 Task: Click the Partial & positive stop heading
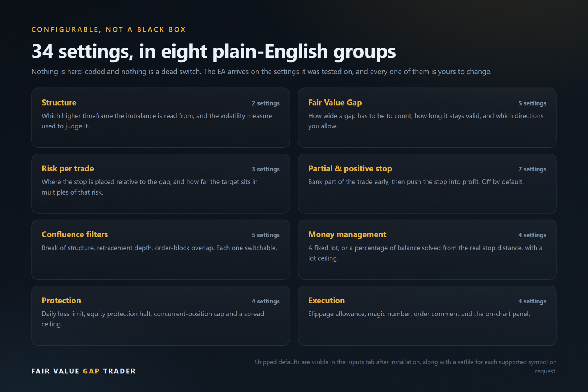click(350, 169)
